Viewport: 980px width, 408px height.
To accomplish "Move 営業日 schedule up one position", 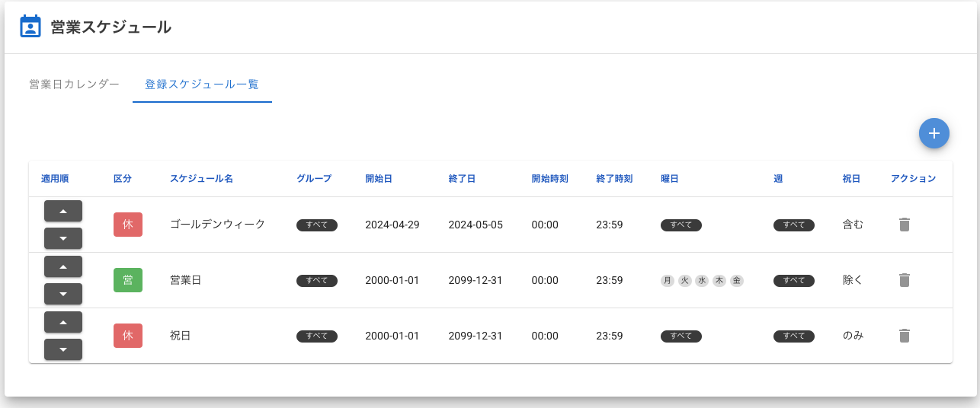I will pos(63,266).
